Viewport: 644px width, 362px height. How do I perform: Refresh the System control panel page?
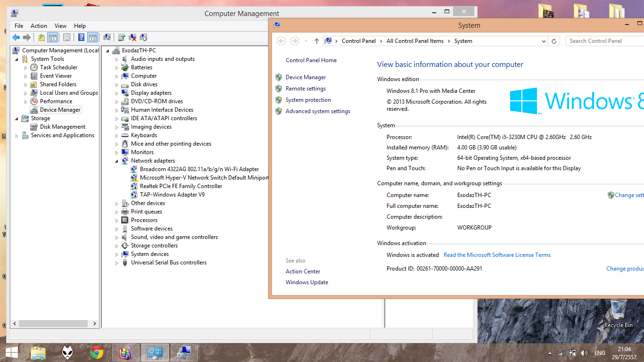pyautogui.click(x=554, y=41)
